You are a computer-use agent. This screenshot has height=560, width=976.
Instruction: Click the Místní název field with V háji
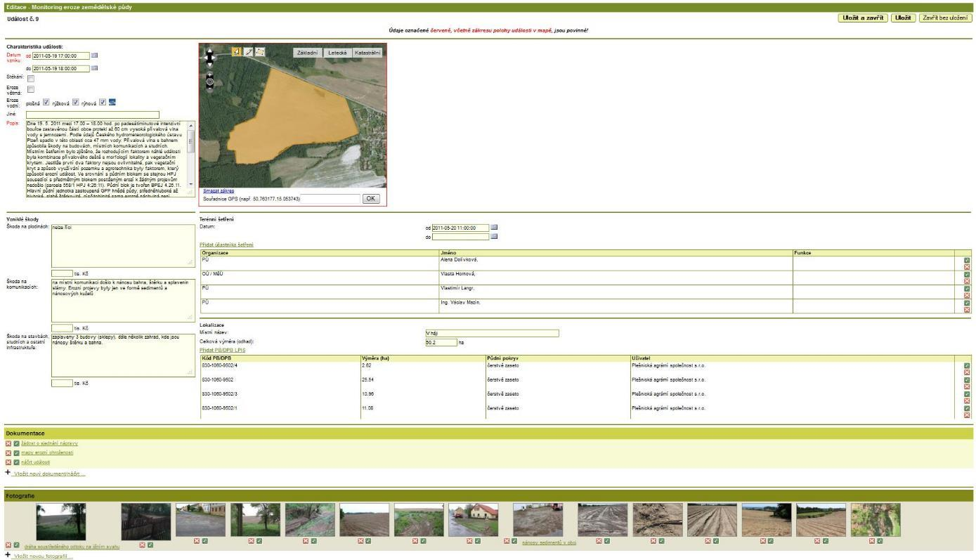pos(492,333)
